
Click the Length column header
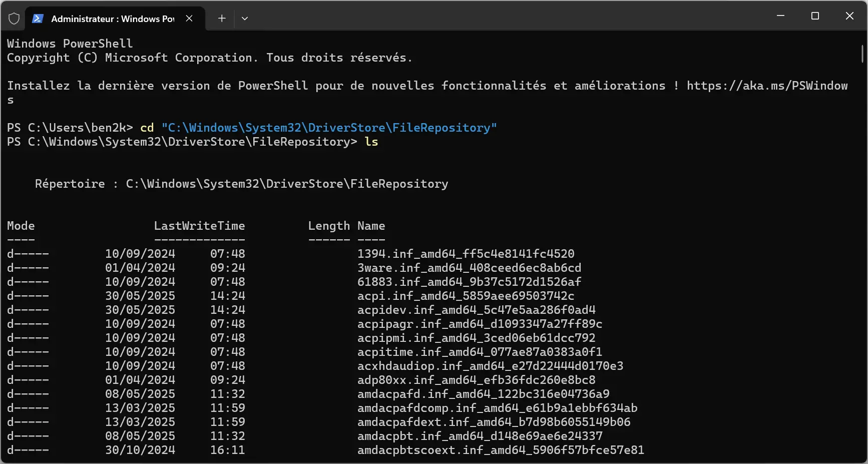point(329,226)
